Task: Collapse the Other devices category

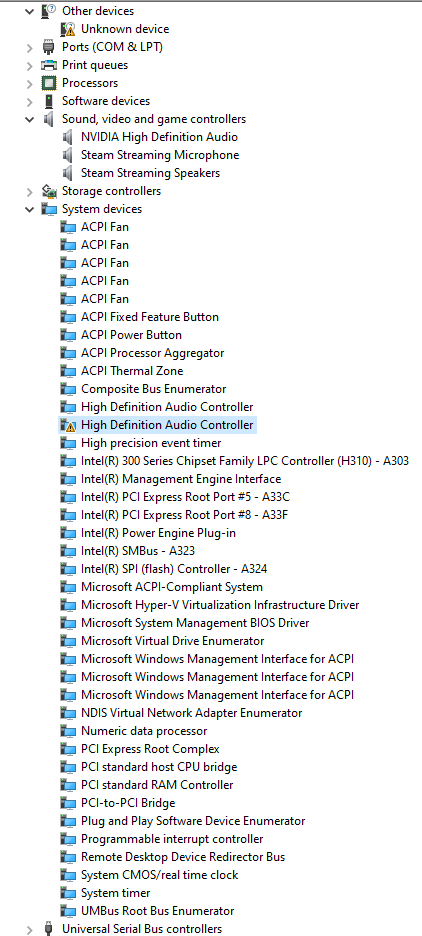Action: coord(29,11)
